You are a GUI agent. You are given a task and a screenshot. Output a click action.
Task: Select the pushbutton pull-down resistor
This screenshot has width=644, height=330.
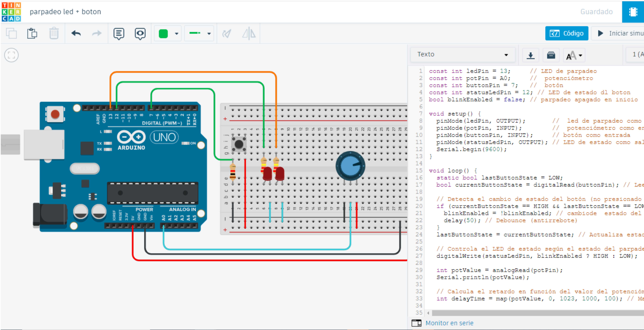click(233, 172)
